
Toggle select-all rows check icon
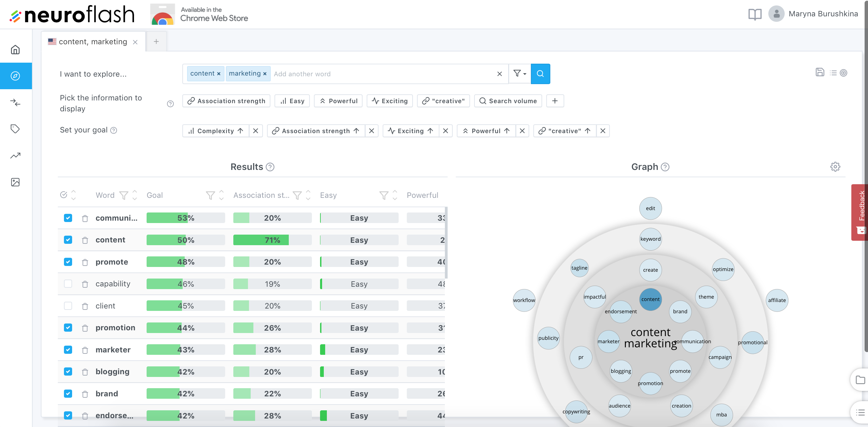(x=64, y=195)
